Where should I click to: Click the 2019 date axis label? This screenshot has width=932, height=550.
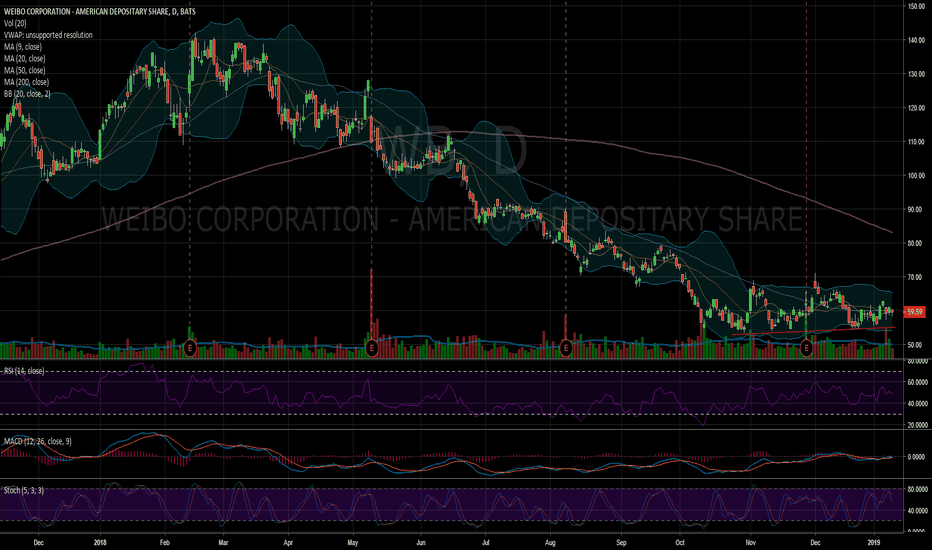coord(874,542)
